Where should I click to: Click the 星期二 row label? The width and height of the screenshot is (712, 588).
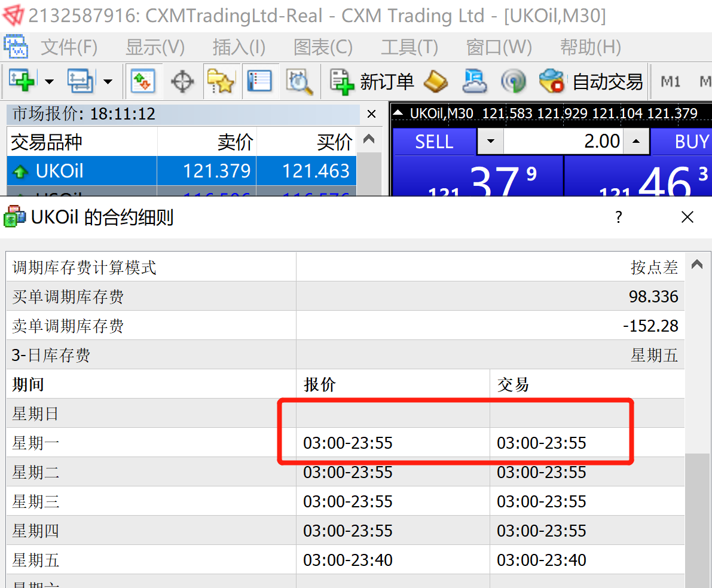36,472
